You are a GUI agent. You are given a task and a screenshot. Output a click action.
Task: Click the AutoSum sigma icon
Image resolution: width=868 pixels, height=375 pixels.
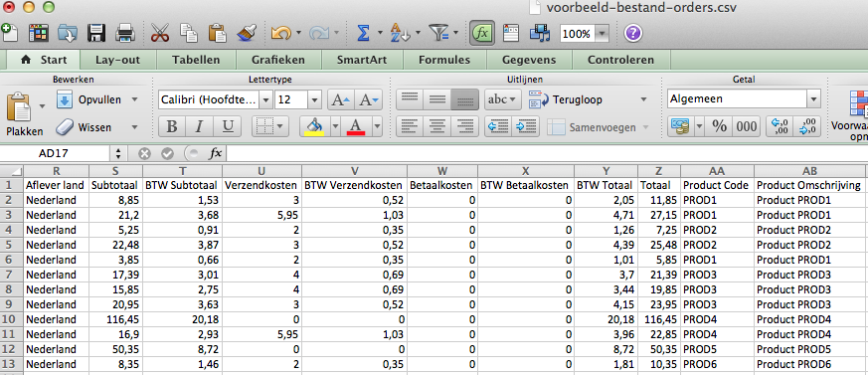coord(363,34)
